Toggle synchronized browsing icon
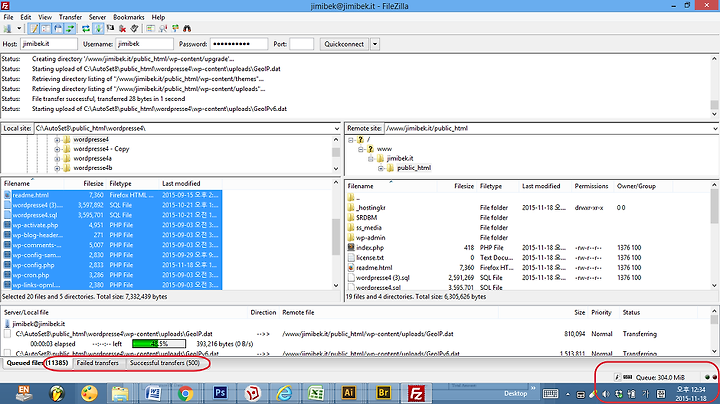 point(175,28)
